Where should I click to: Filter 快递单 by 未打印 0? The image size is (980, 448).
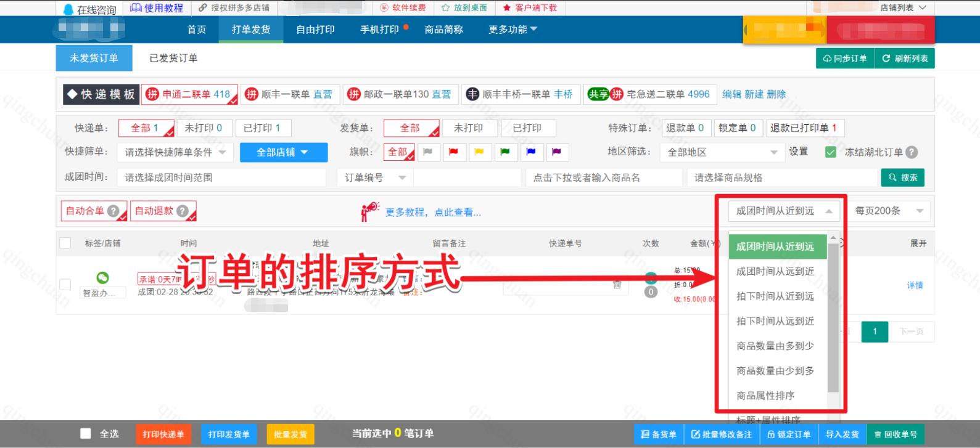(204, 128)
